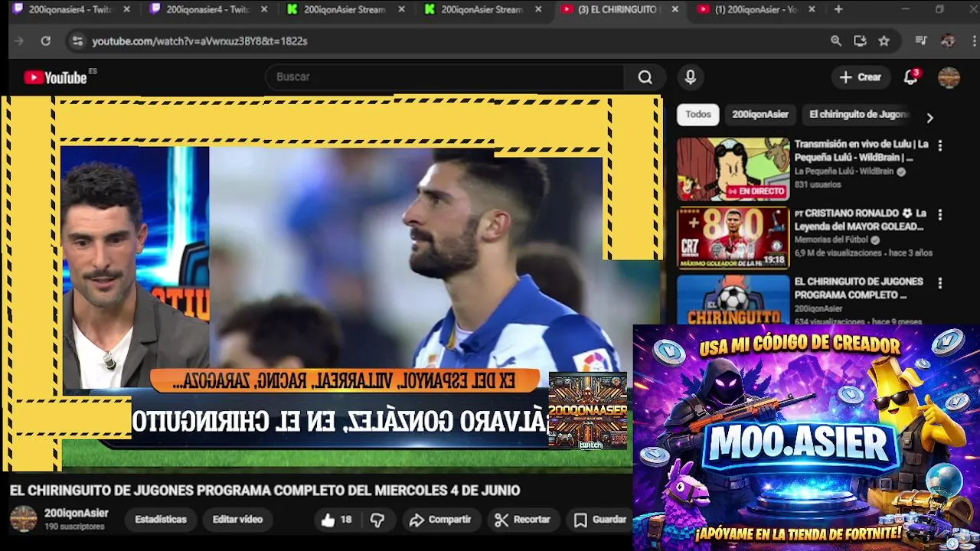Show more filter chips with right chevron
This screenshot has width=980, height=551.
(929, 118)
